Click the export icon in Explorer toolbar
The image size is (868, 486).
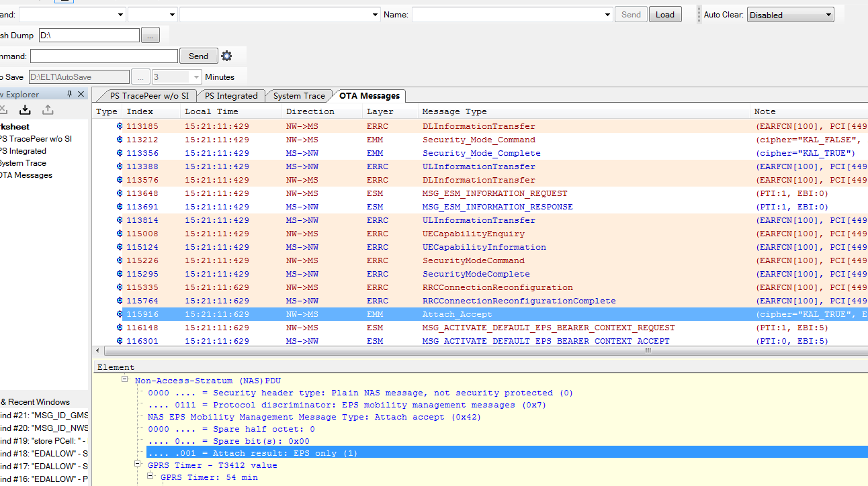pos(47,109)
